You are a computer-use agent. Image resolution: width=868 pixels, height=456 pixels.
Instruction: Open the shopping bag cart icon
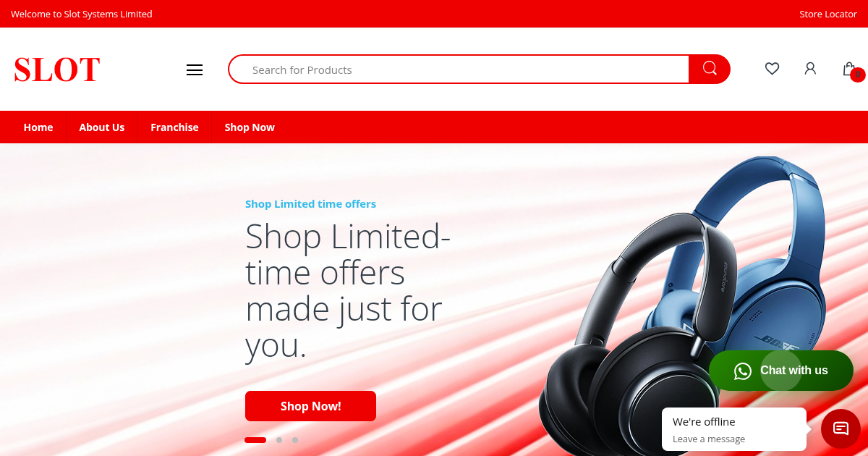pyautogui.click(x=849, y=69)
